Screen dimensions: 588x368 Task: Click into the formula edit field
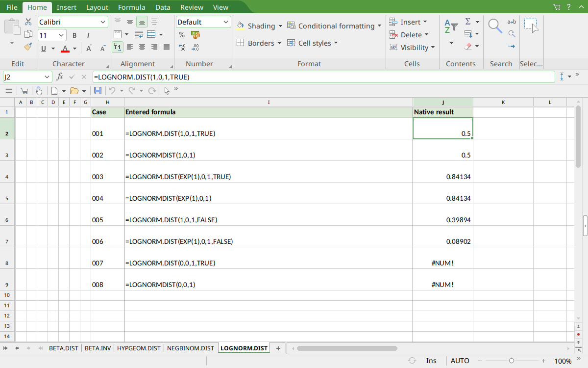[323, 77]
